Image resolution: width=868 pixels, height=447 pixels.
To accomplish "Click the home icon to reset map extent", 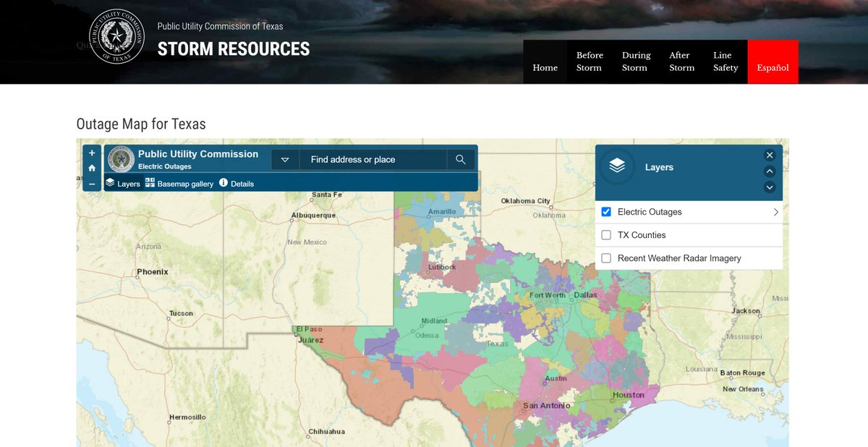I will (x=91, y=169).
